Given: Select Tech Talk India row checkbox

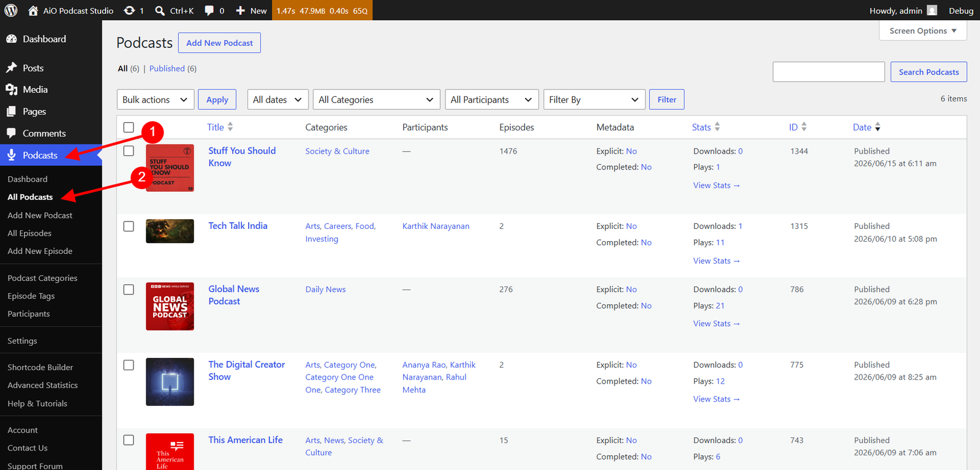Looking at the screenshot, I should coord(129,226).
